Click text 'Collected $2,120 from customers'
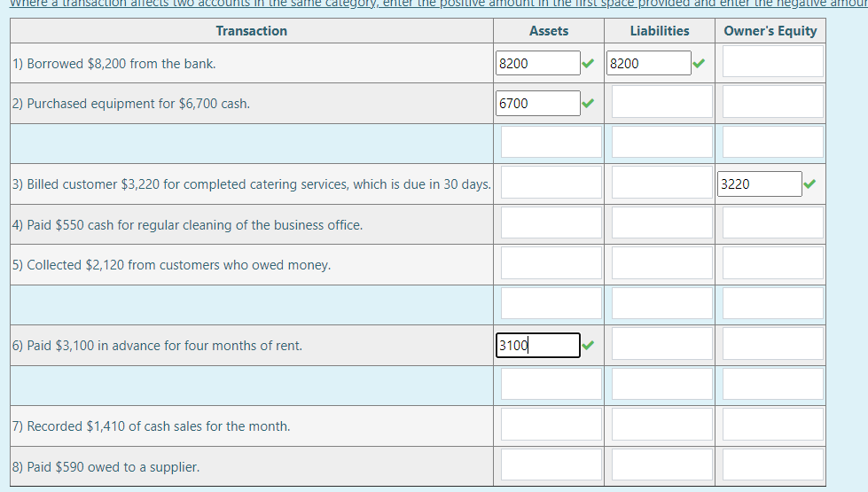868x492 pixels. click(123, 265)
